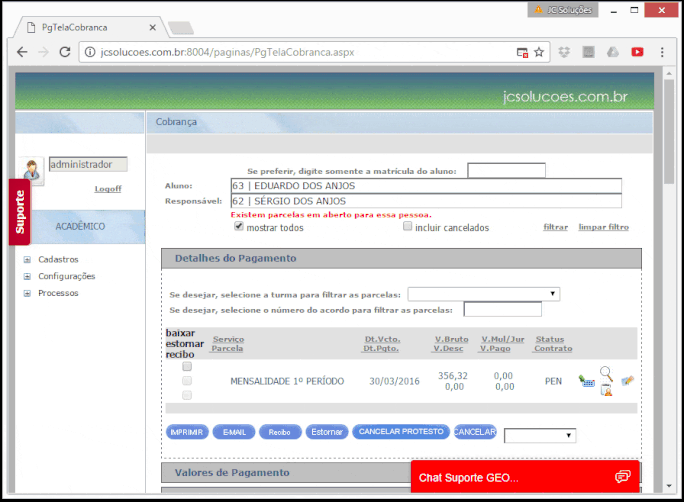Sort by the Contrato column header
This screenshot has height=502, width=684.
(x=553, y=348)
